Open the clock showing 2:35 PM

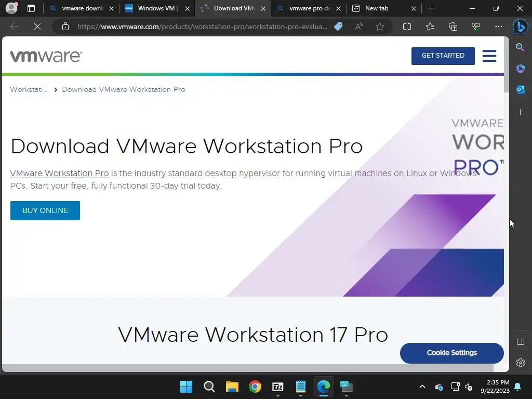[495, 387]
